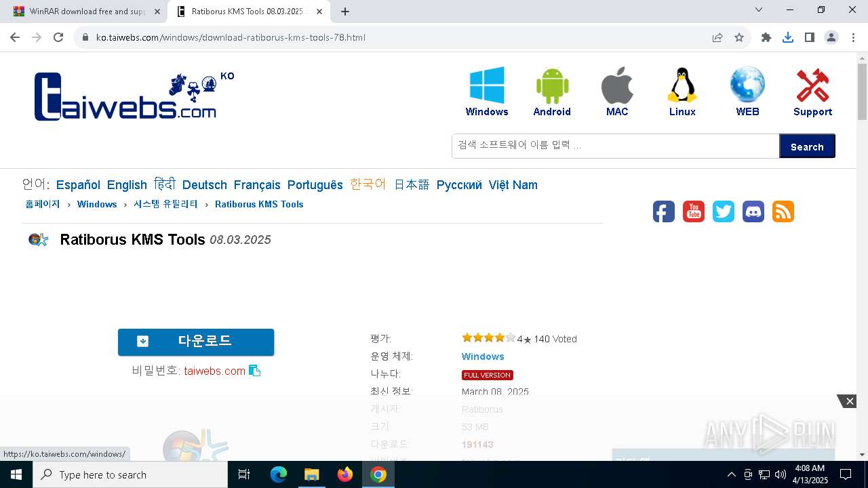Open the RSS feed icon
868x488 pixels.
tap(783, 211)
